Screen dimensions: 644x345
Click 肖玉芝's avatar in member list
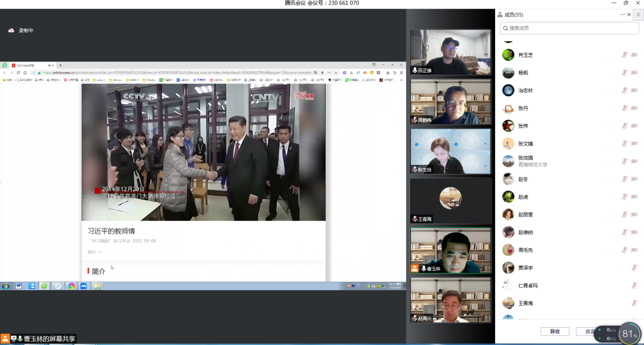tap(508, 55)
